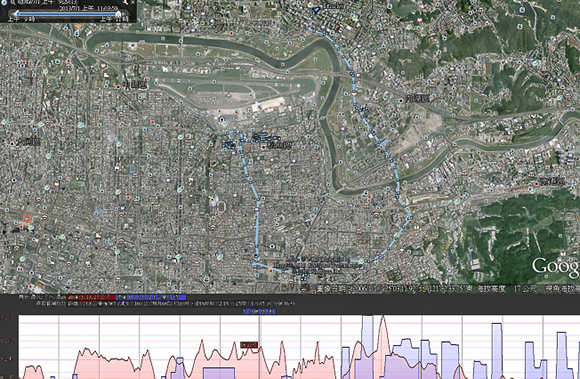580x379 pixels.
Task: Click the orange square placemark on the map
Action: point(27,218)
